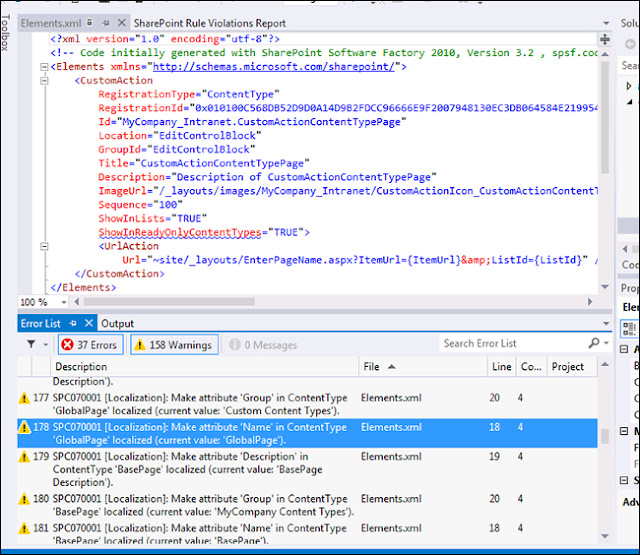
Task: Click the split editor icon above scrollbar
Action: tap(605, 40)
